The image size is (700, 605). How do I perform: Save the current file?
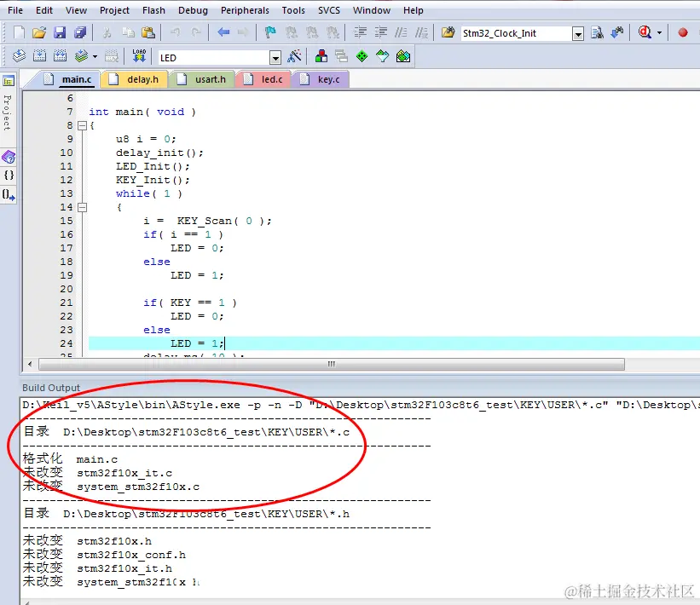[x=60, y=32]
